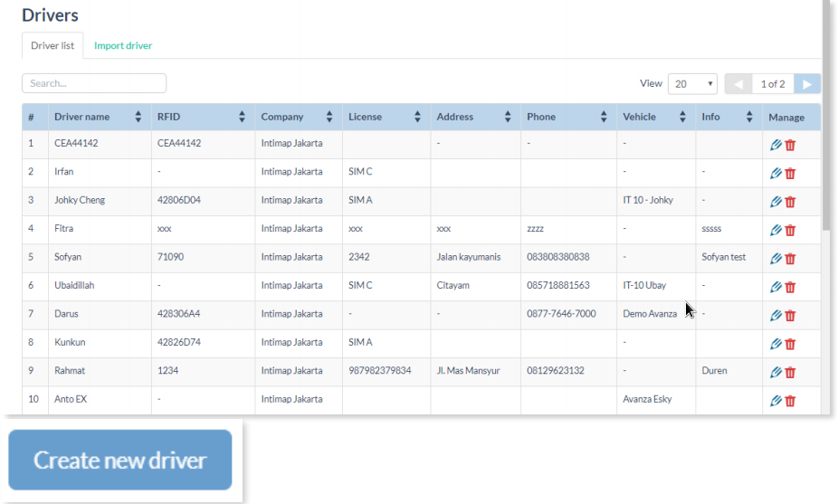The image size is (838, 504).
Task: Delete the driver named Fitra
Action: 790,230
